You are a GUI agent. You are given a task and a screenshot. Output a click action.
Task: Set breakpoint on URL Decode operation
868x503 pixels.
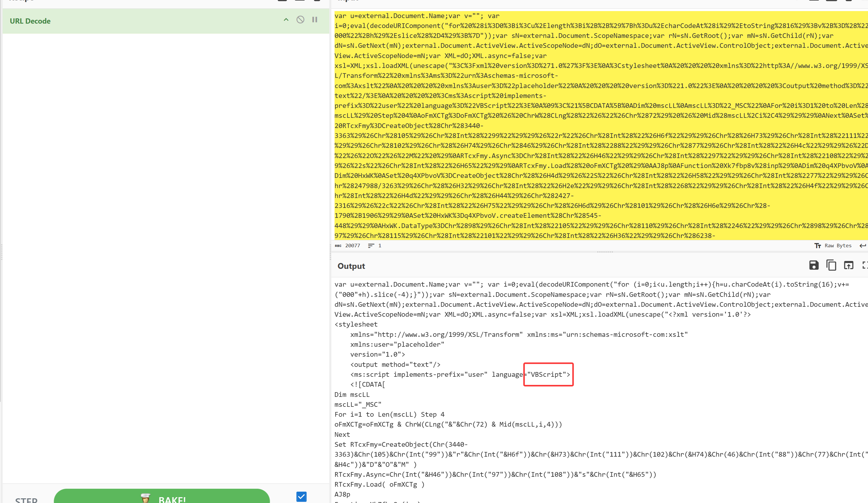[314, 20]
